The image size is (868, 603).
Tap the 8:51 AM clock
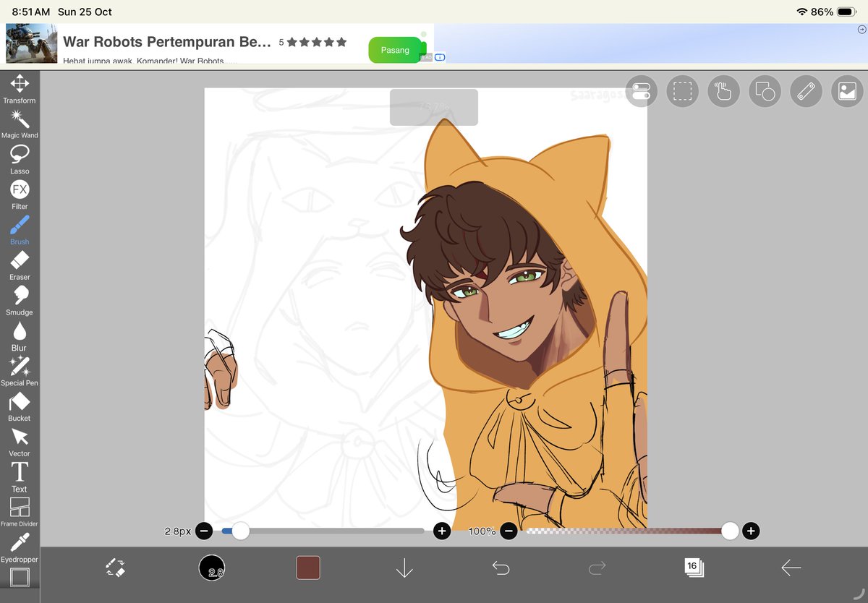[31, 12]
